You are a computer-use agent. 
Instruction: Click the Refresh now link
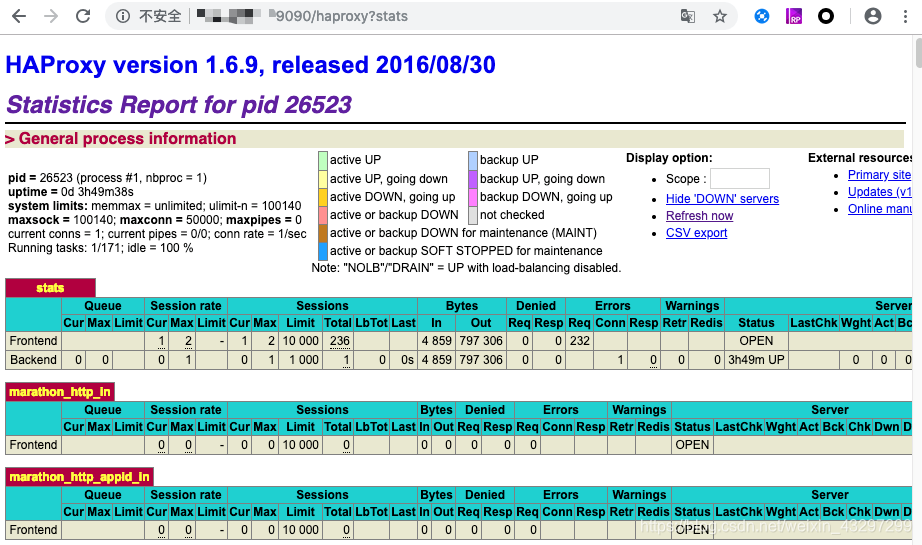[699, 216]
